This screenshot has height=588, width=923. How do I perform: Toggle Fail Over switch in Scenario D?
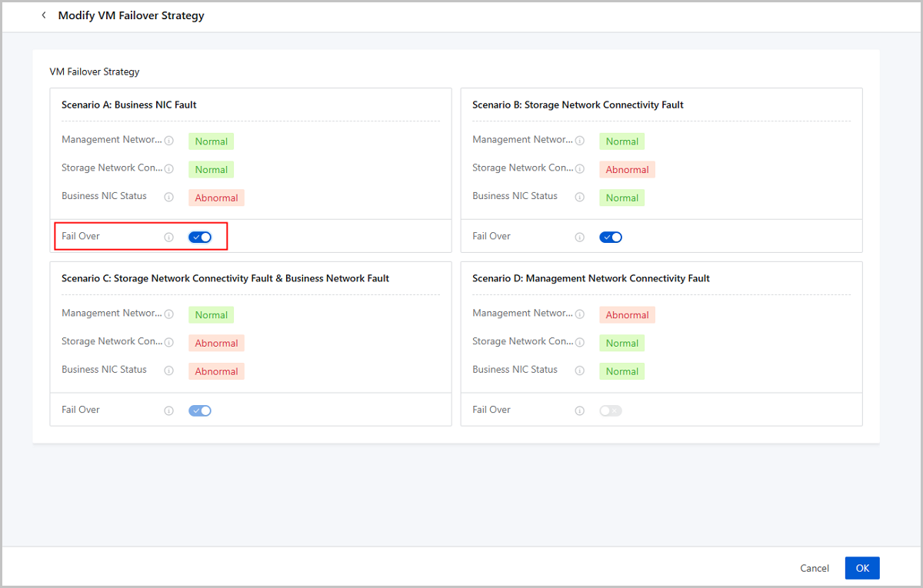tap(611, 410)
